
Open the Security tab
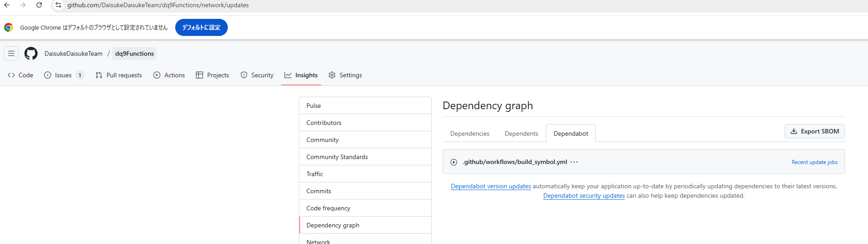point(257,75)
